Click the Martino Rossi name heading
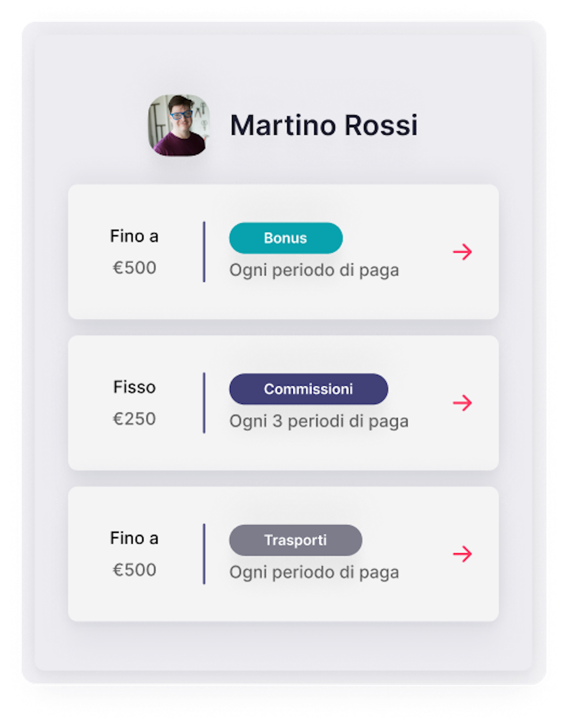Image resolution: width=567 pixels, height=728 pixels. click(324, 125)
